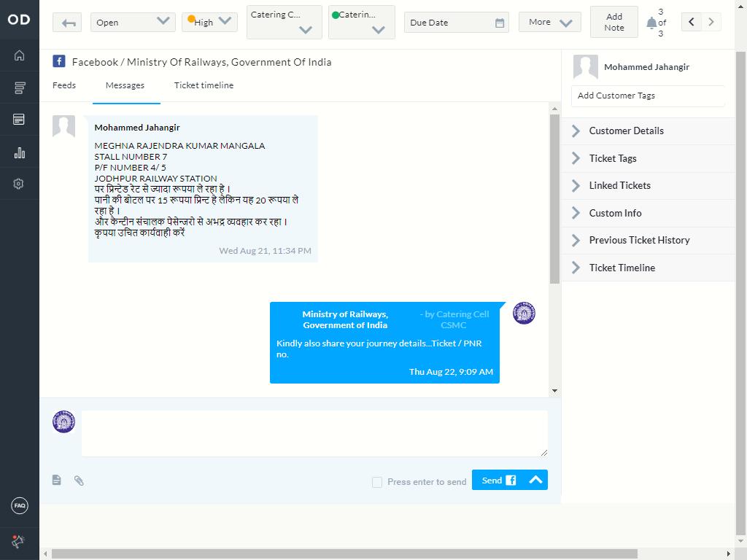The height and width of the screenshot is (560, 747).
Task: Expand the Custom Info section
Action: pos(649,214)
